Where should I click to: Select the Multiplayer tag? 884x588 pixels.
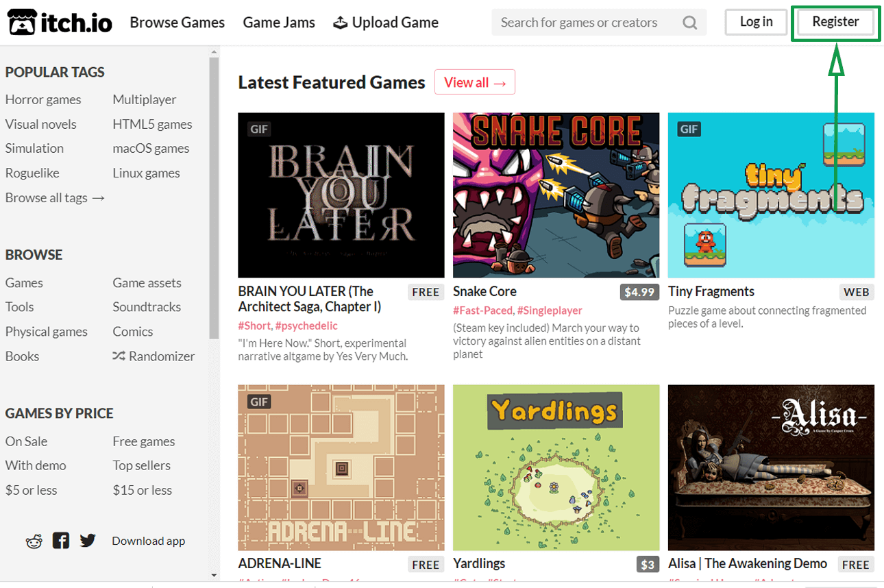(145, 100)
